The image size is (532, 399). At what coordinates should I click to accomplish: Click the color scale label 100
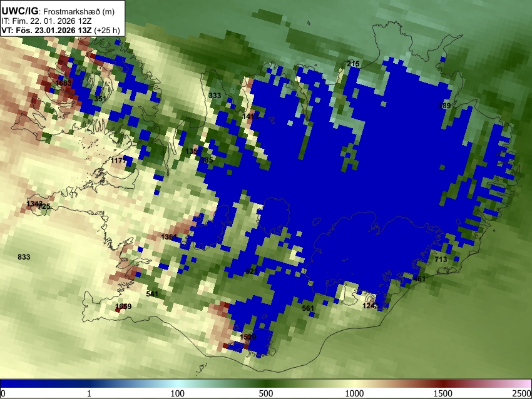178,393
